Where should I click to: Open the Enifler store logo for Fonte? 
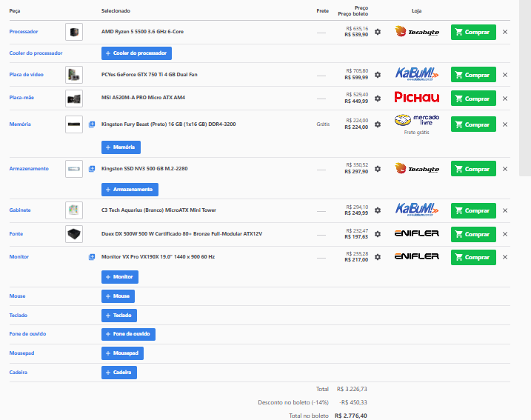pyautogui.click(x=417, y=234)
